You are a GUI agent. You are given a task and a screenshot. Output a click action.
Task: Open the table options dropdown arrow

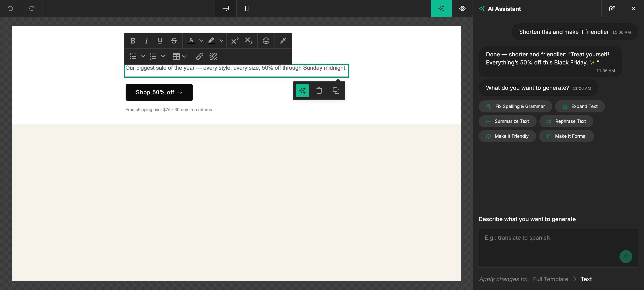tap(185, 56)
